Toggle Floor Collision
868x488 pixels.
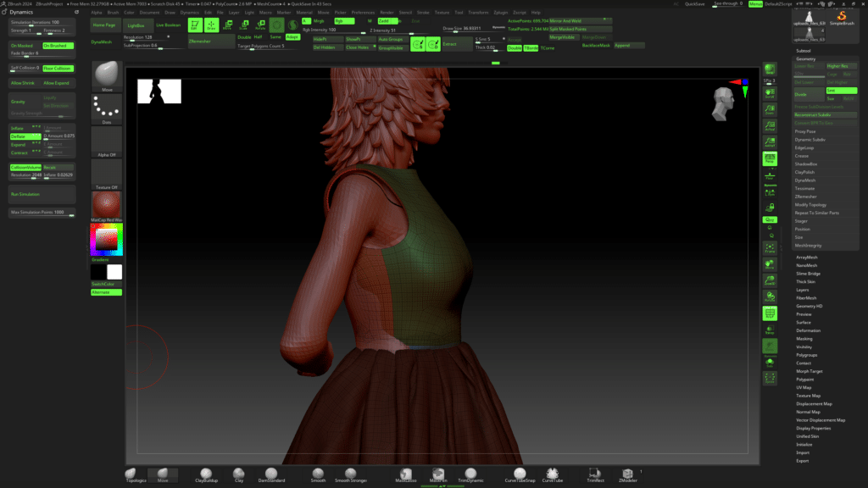pyautogui.click(x=58, y=68)
